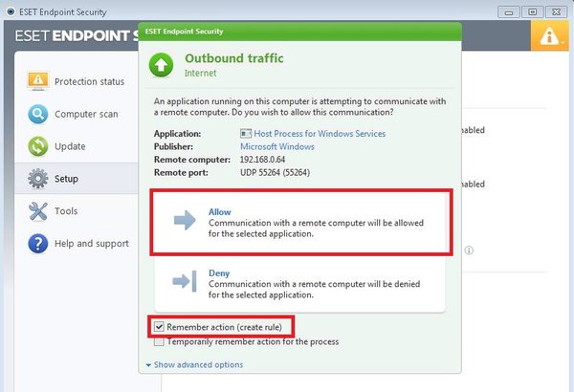This screenshot has height=392, width=574.
Task: Open Help and support section
Action: pos(77,244)
